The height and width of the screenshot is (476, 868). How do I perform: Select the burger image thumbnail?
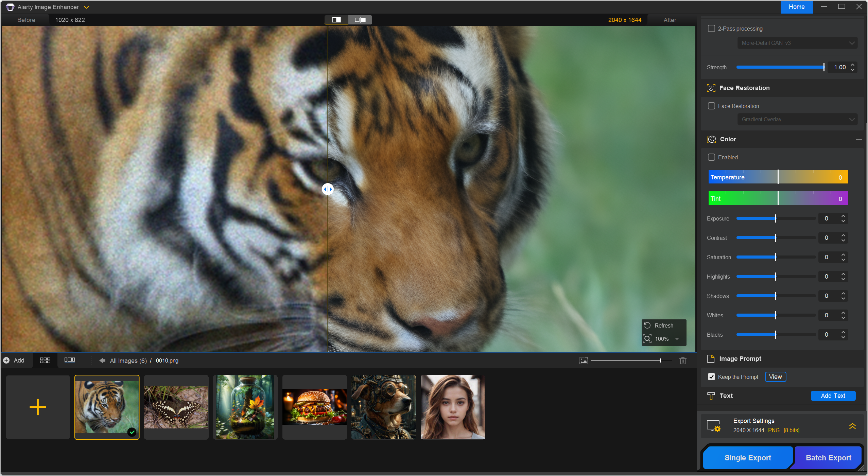coord(314,407)
